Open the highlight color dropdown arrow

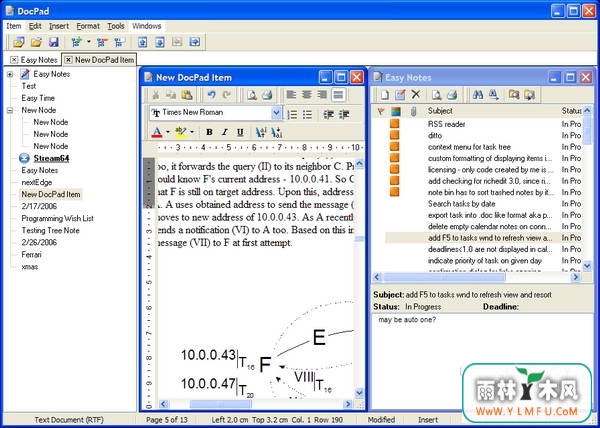tap(192, 132)
